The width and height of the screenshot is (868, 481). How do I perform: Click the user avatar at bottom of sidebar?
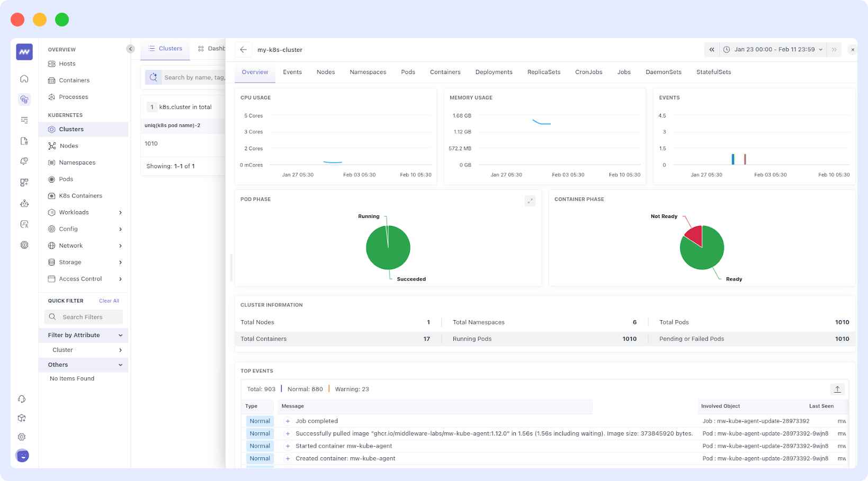(x=22, y=455)
